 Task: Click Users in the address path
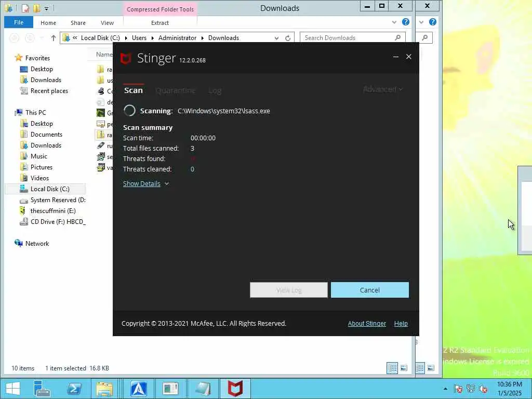coord(139,37)
